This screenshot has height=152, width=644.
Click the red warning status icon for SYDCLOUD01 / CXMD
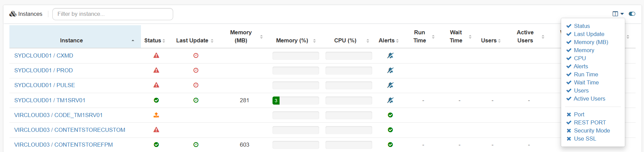pos(156,55)
